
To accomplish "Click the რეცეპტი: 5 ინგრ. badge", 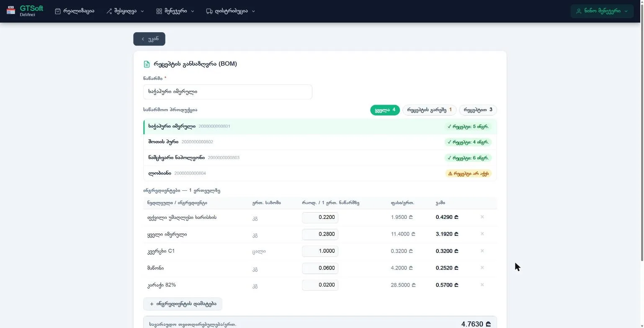I will (468, 126).
